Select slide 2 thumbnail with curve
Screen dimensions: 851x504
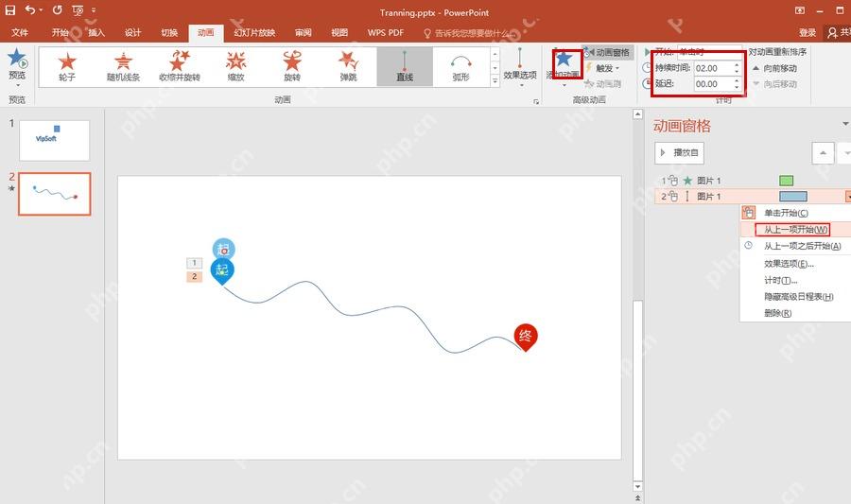pos(54,194)
